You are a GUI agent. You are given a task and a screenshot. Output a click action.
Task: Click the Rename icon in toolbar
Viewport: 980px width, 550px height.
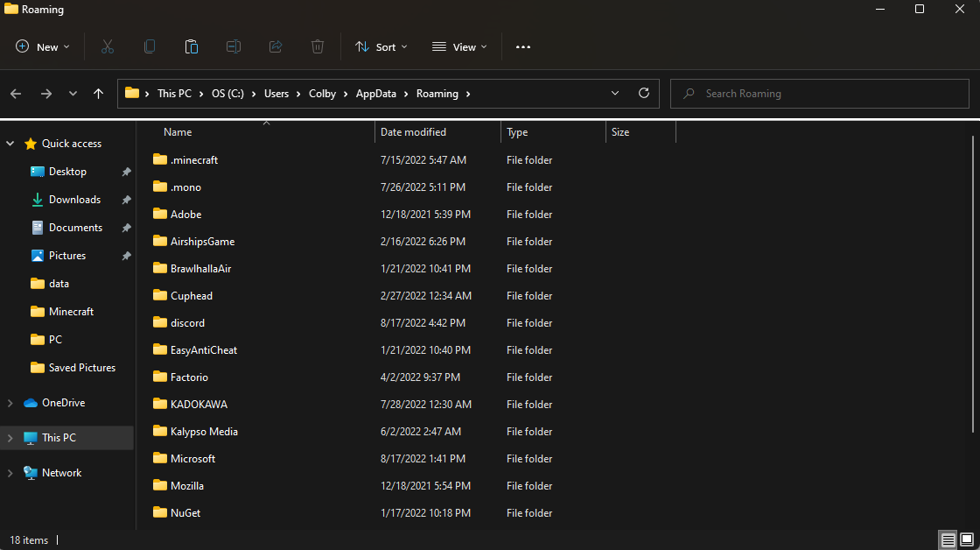pyautogui.click(x=234, y=47)
